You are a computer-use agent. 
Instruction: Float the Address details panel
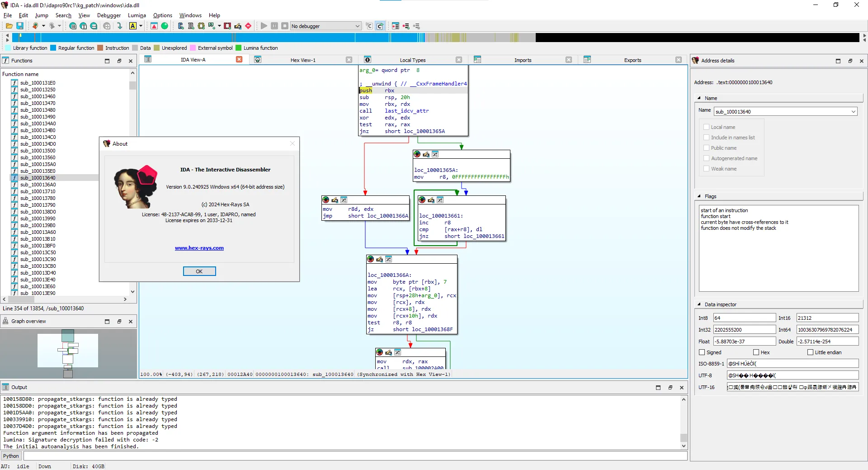point(850,61)
